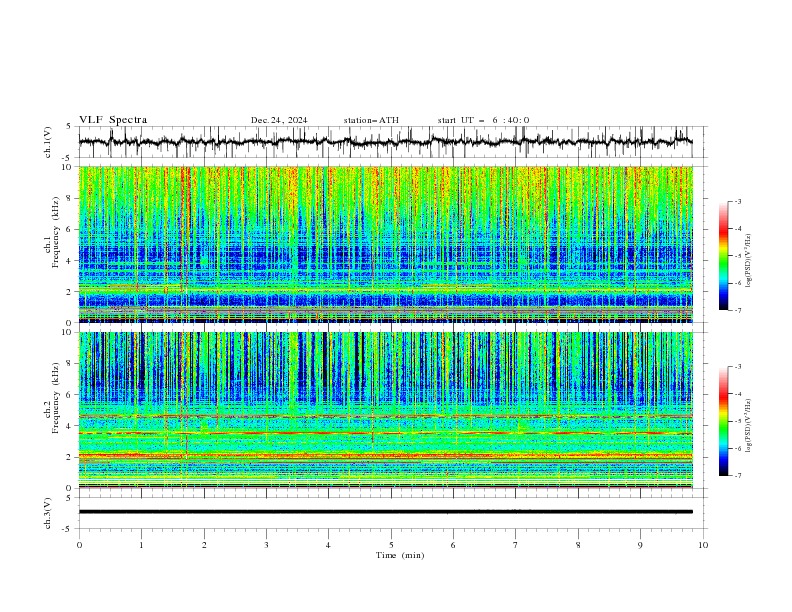792x612 pixels.
Task: Click the '-3' tick on ch.2 colorbar
Action: 738,367
